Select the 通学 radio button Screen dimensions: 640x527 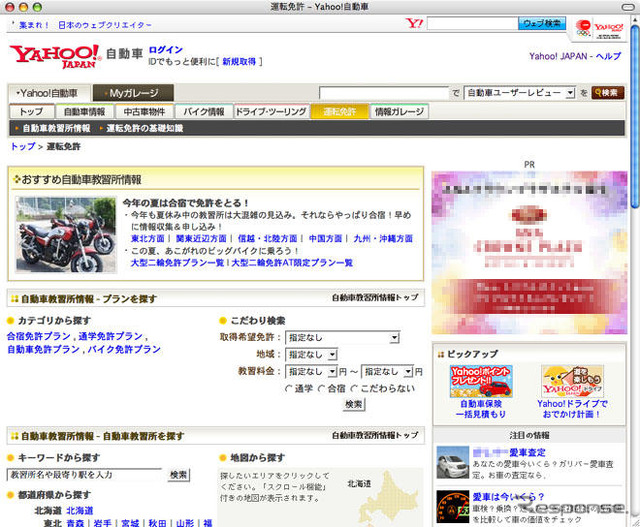[289, 389]
